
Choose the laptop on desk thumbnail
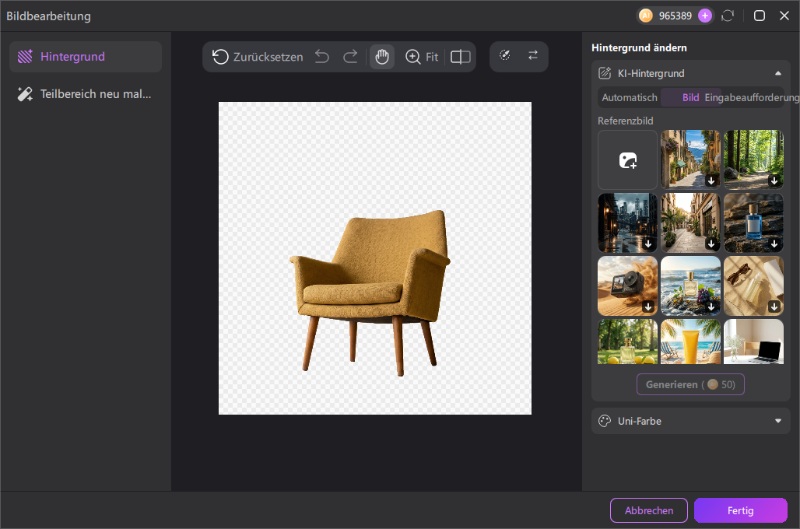(x=754, y=341)
